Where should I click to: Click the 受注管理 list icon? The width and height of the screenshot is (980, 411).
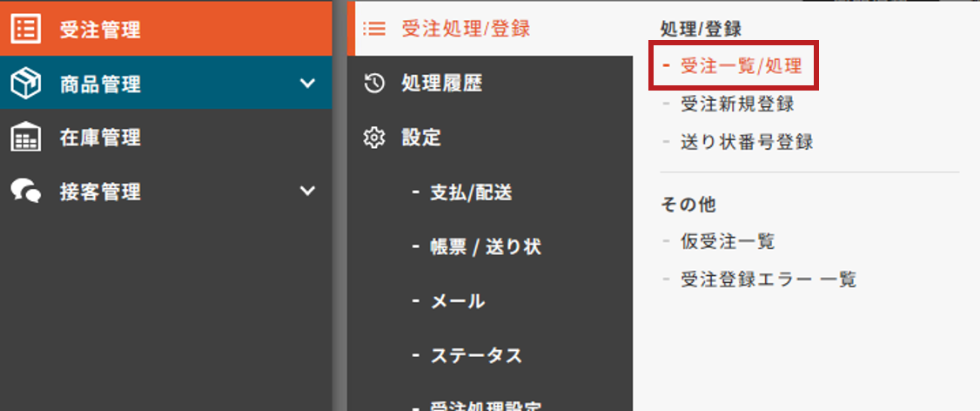[26, 29]
